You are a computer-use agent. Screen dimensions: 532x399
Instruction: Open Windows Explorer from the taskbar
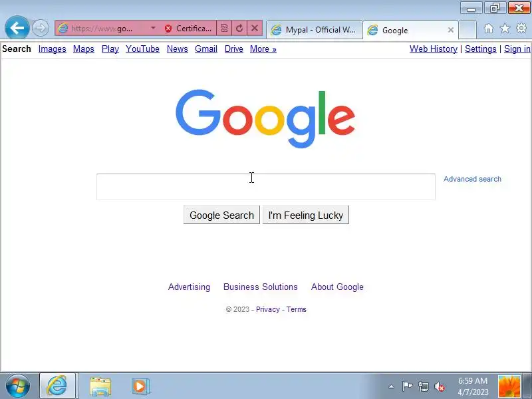100,386
